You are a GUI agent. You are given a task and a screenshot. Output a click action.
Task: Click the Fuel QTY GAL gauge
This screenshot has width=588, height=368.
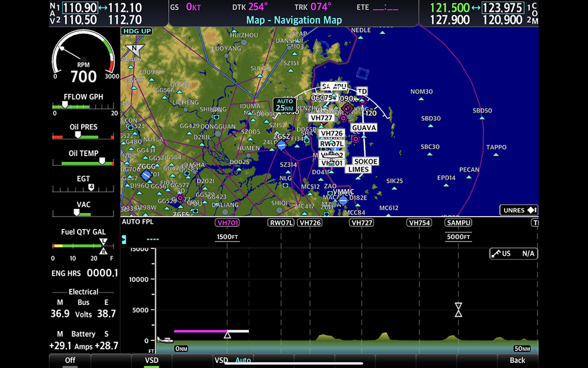(x=83, y=246)
